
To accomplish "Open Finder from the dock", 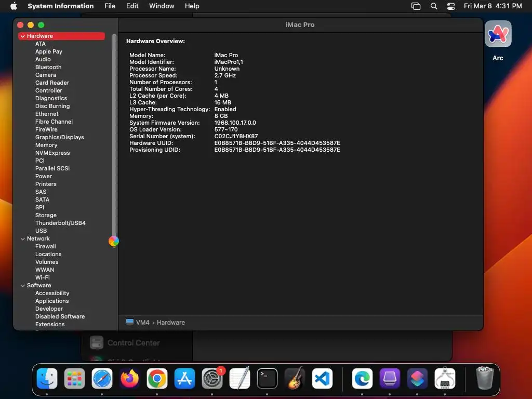I will (x=47, y=378).
